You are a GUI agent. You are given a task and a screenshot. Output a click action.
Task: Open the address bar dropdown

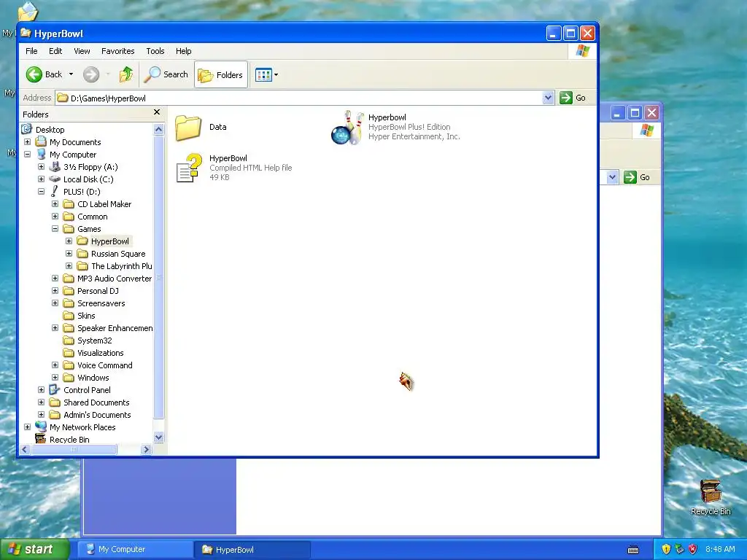549,98
